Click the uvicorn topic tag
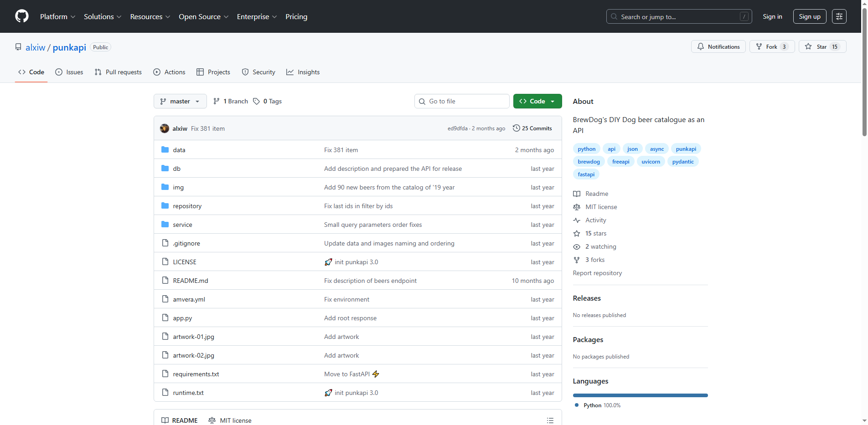 651,162
